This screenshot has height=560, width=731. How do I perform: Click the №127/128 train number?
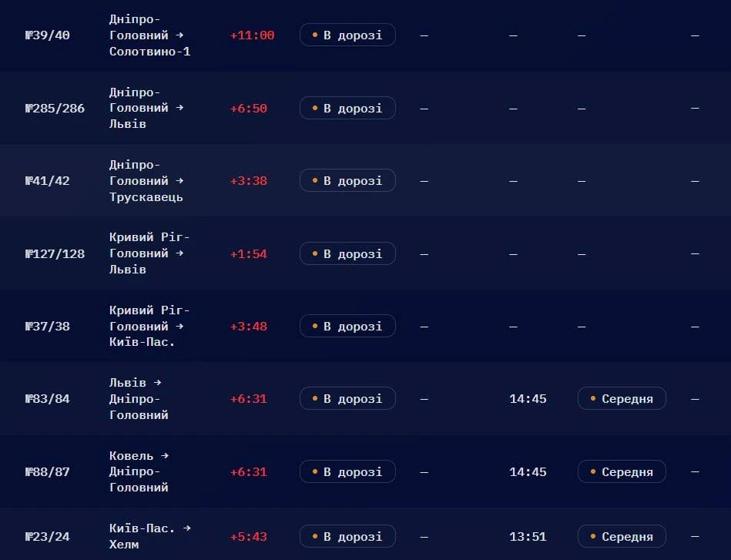click(x=55, y=253)
